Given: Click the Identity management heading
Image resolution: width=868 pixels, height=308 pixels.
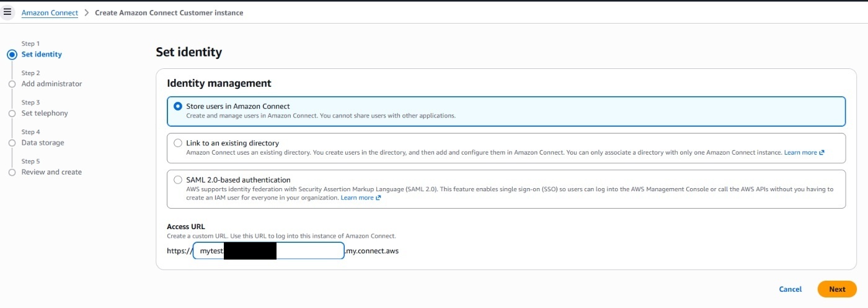Looking at the screenshot, I should coord(219,83).
